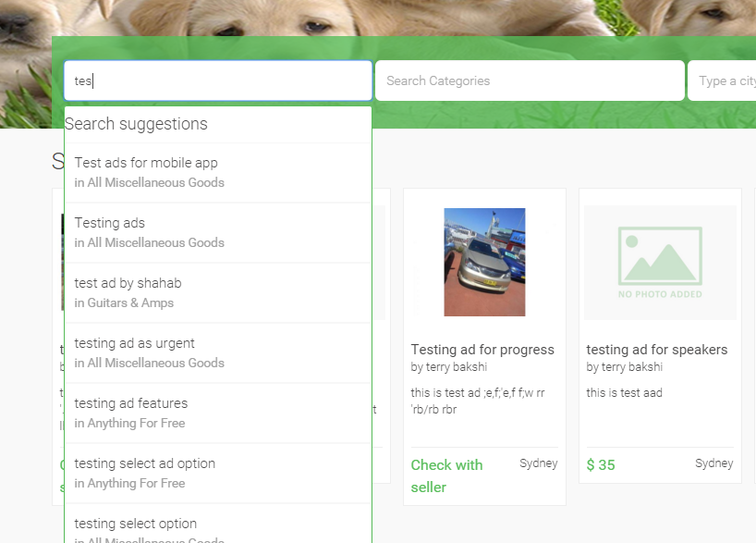Pick "testing select ad option" suggestion
Screen dimensions: 756x543
[x=145, y=463]
